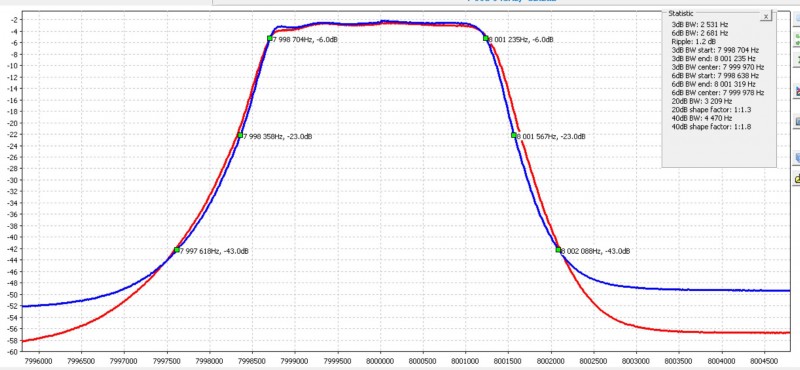Click the green marker at 8 001 567Hz, -23.0dB
This screenshot has width=800, height=370.
pyautogui.click(x=514, y=135)
